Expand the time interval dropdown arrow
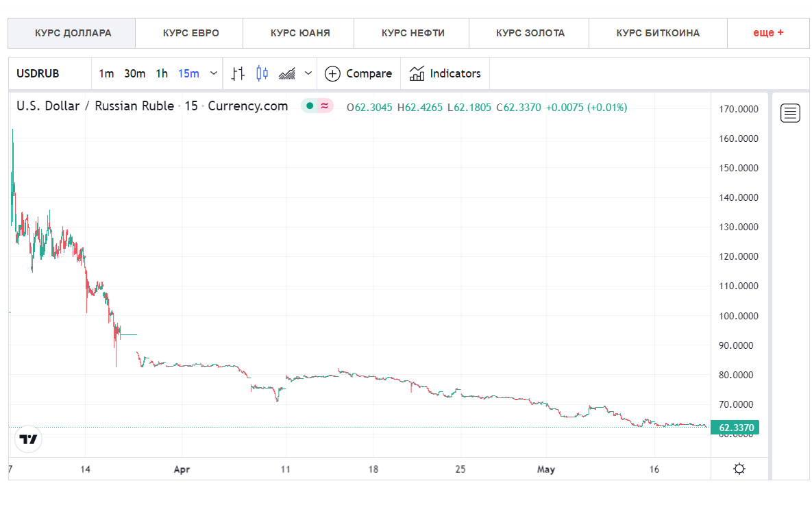 click(213, 73)
